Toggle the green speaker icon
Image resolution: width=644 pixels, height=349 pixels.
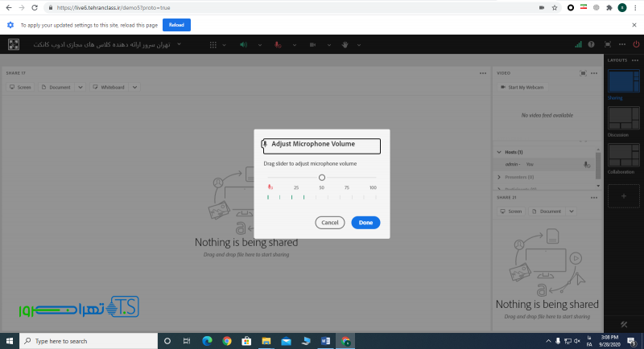point(243,44)
